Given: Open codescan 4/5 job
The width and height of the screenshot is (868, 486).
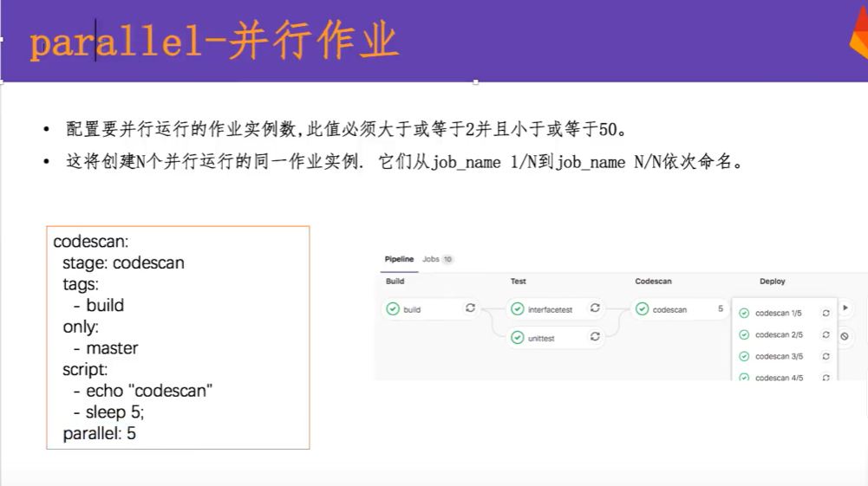Looking at the screenshot, I should click(779, 378).
